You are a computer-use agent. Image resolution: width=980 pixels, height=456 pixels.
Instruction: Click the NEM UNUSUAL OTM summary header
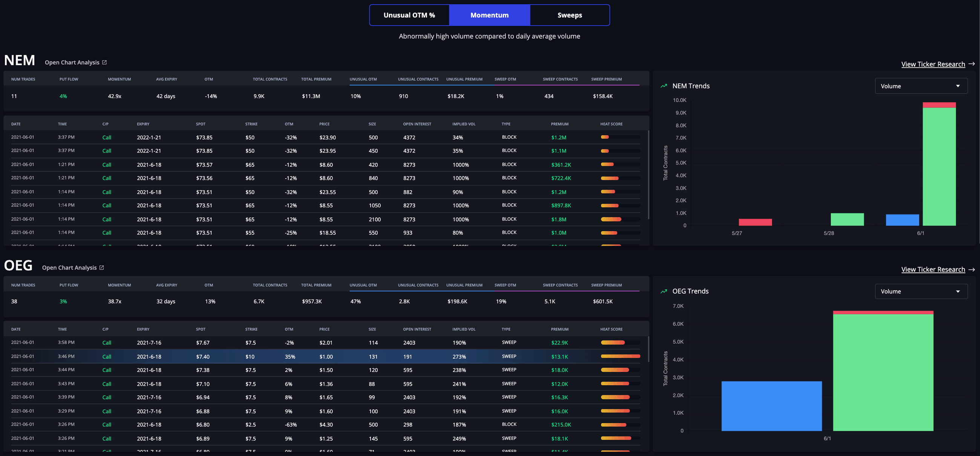click(363, 79)
